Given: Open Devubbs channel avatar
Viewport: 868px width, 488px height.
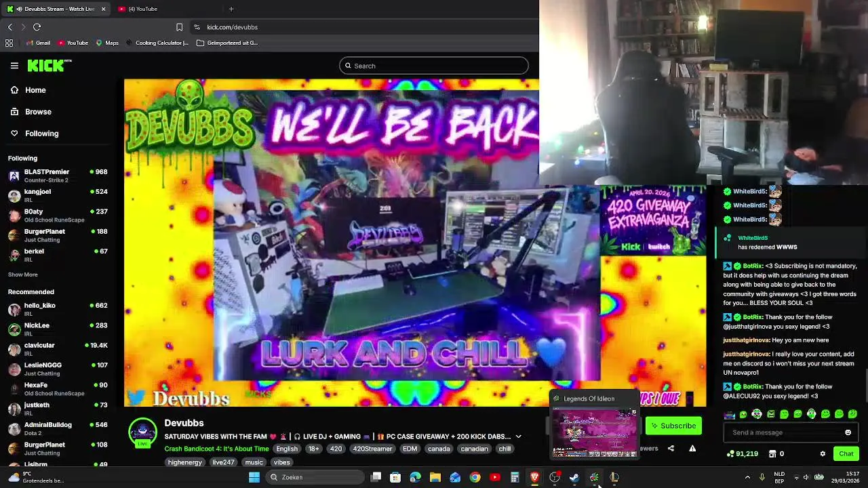Looking at the screenshot, I should [x=142, y=433].
